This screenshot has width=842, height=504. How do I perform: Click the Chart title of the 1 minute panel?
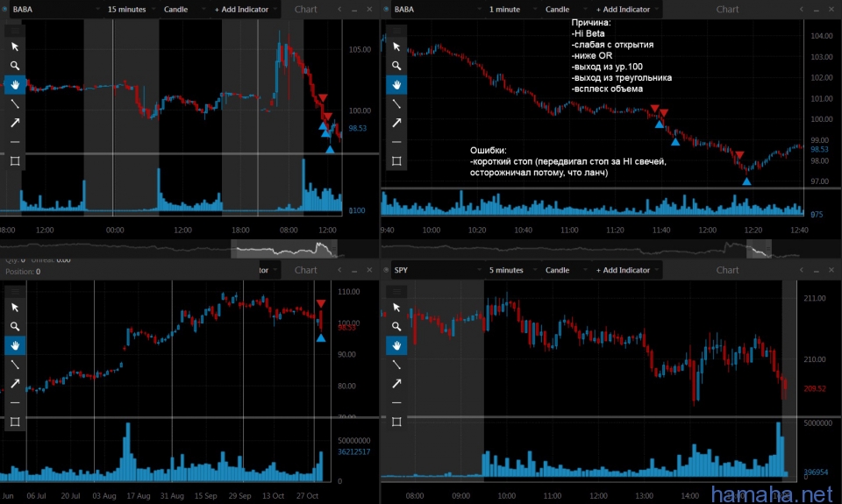tap(727, 9)
